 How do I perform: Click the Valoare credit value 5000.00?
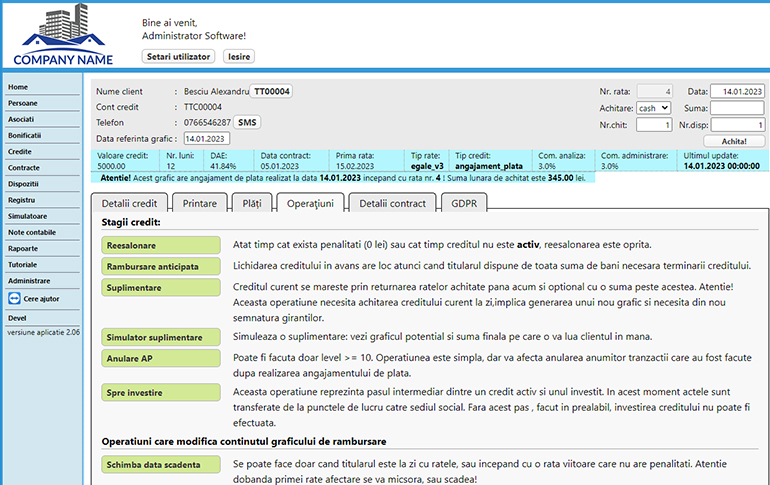111,166
